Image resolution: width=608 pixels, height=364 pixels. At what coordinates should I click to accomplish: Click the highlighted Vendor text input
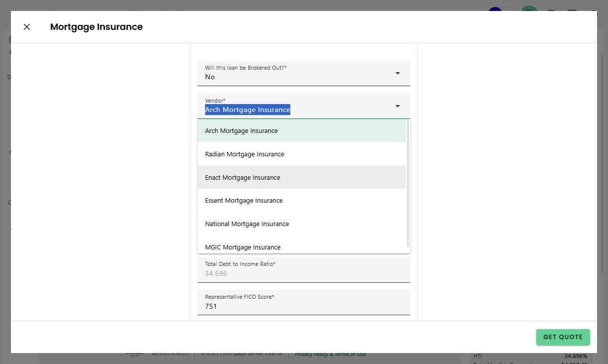(247, 110)
